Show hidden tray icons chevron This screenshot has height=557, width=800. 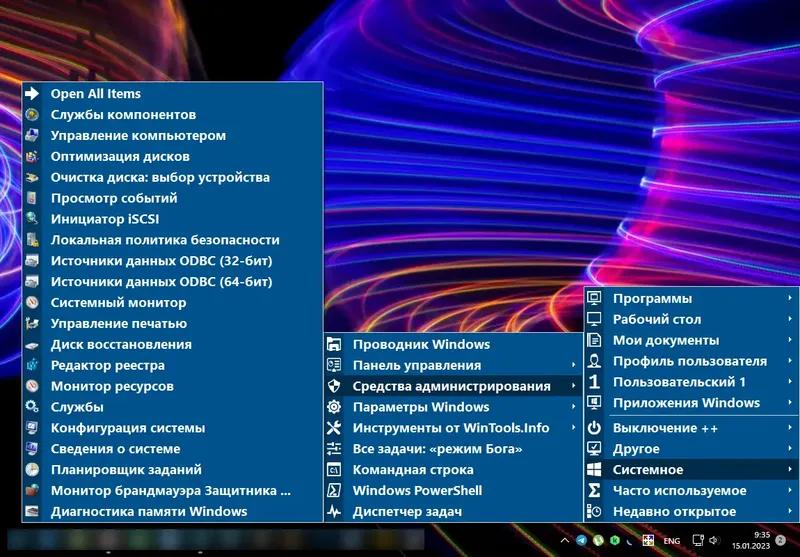(x=564, y=540)
